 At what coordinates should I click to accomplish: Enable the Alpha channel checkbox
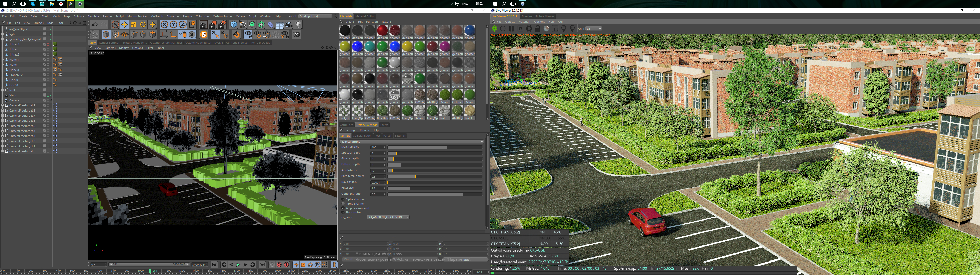point(343,204)
